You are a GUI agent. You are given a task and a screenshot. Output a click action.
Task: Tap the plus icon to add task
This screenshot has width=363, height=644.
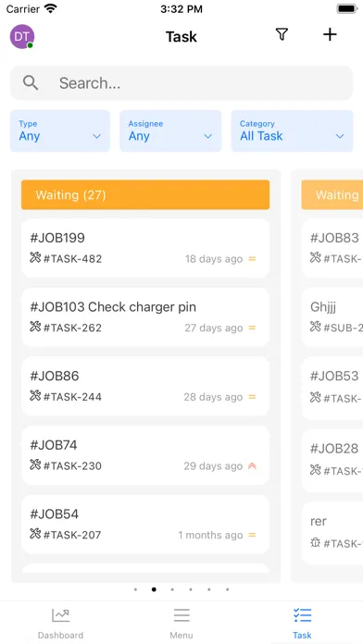tap(330, 34)
